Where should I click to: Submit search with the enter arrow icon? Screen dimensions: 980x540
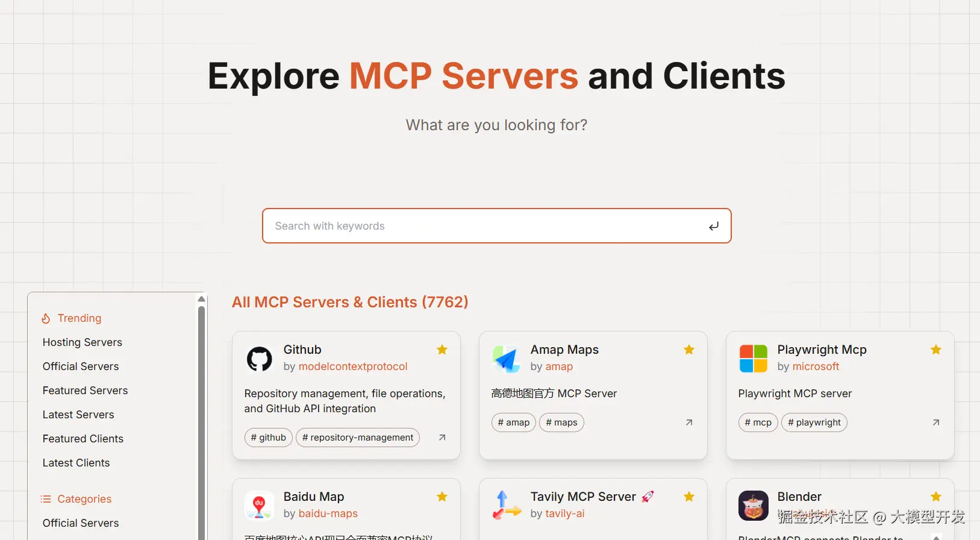coord(714,226)
